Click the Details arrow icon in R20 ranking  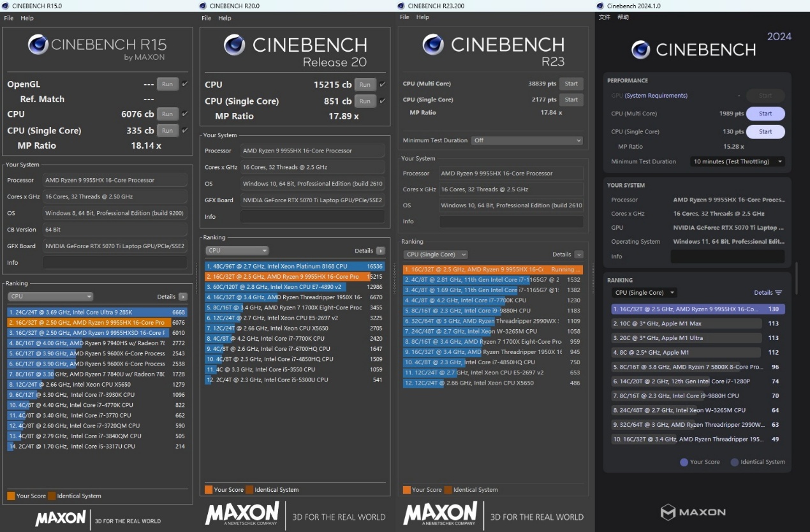[381, 251]
